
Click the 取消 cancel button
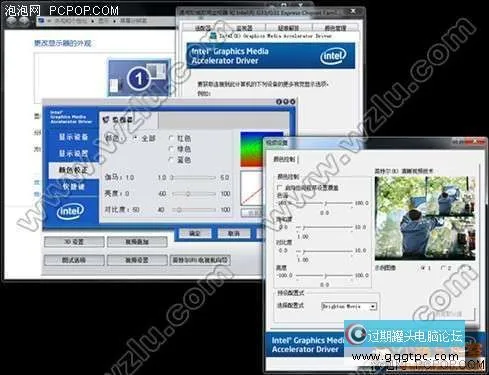pos(234,233)
